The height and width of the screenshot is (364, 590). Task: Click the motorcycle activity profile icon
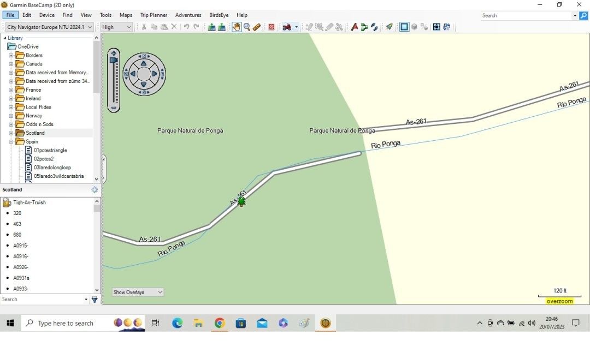click(x=287, y=27)
